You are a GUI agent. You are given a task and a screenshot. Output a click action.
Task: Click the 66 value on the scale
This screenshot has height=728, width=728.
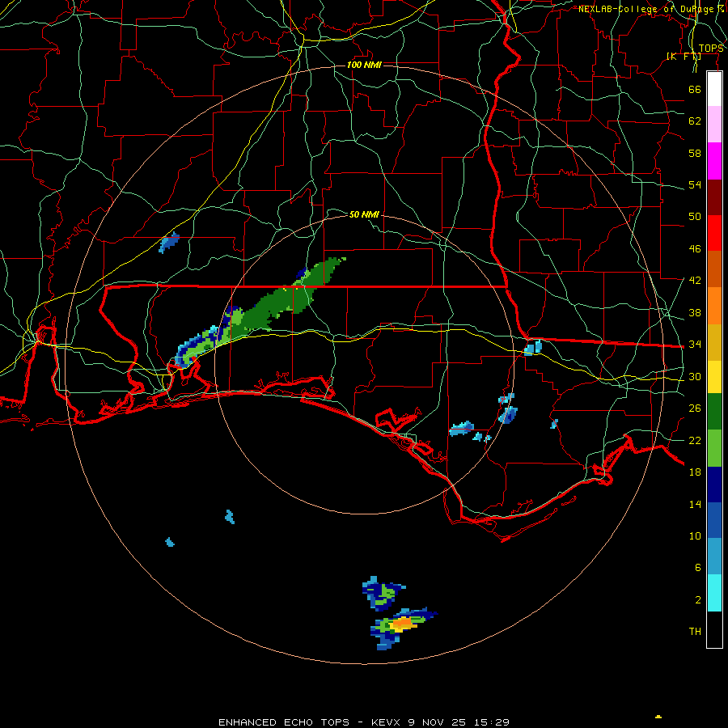pos(695,89)
